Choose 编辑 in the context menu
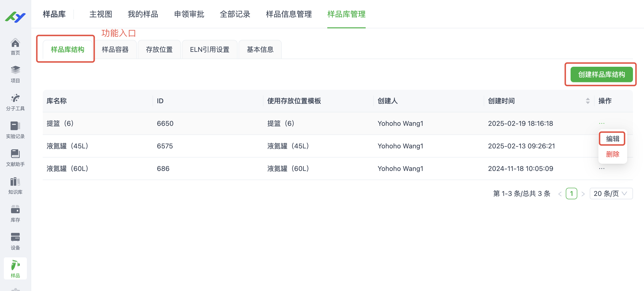The image size is (644, 291). (x=612, y=138)
